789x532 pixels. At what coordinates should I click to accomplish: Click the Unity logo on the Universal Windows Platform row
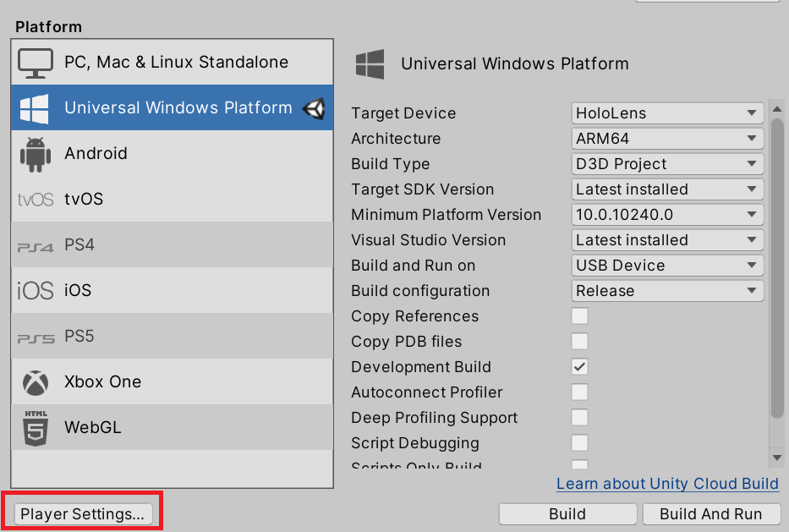tap(314, 108)
